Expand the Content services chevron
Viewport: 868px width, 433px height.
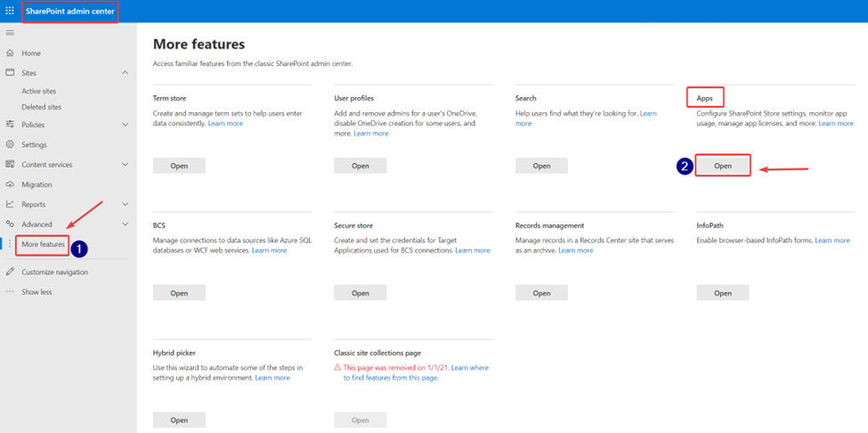pos(126,165)
